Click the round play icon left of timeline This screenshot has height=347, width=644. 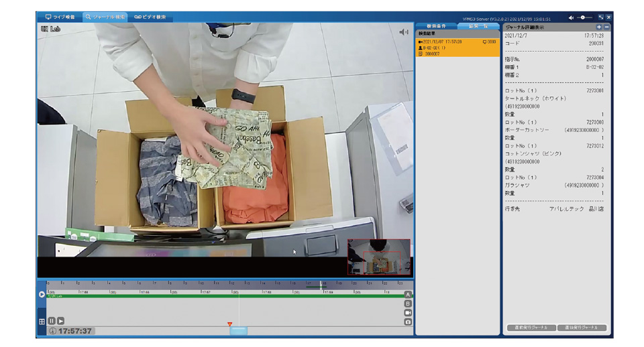point(42,294)
